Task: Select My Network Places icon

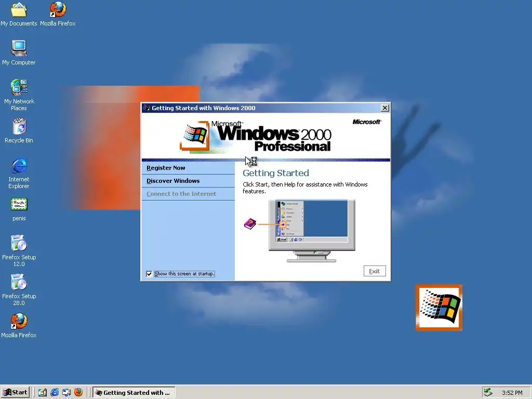Action: 19,95
